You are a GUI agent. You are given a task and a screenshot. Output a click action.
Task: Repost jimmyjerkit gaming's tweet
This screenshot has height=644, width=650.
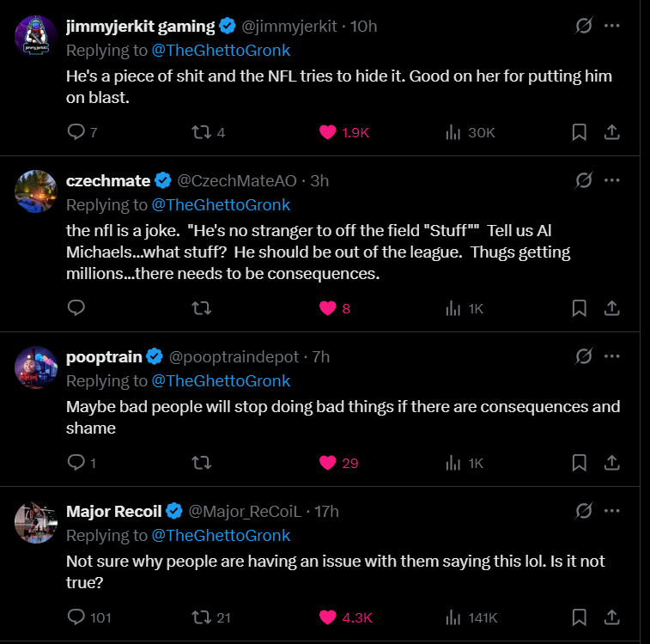point(200,132)
